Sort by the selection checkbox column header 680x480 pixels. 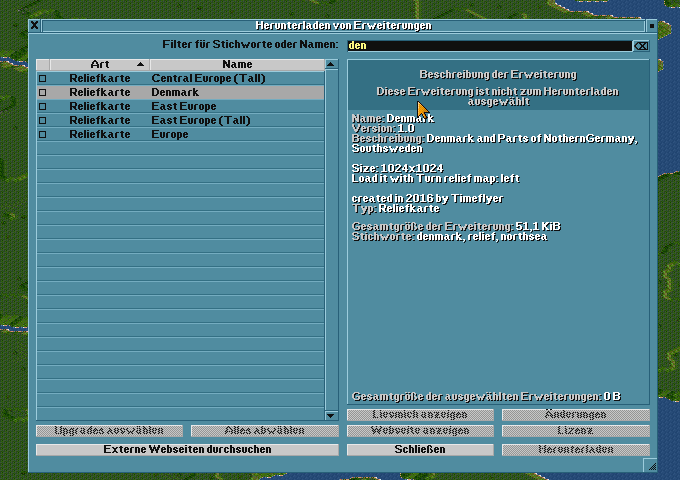(x=42, y=64)
